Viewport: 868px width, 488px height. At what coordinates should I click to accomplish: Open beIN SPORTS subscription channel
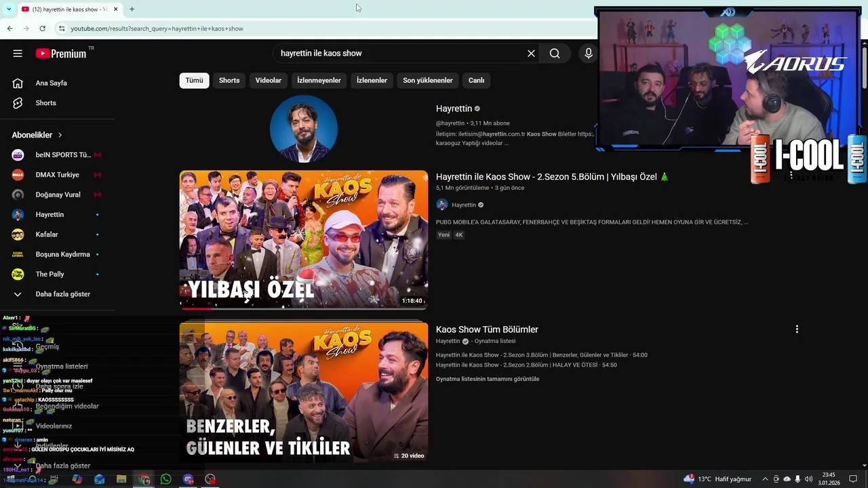(x=58, y=155)
